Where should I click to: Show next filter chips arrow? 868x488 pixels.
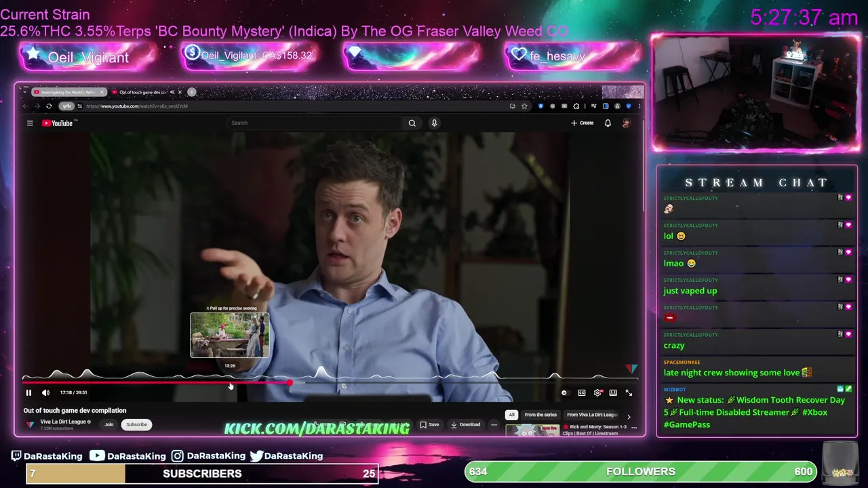click(x=629, y=416)
